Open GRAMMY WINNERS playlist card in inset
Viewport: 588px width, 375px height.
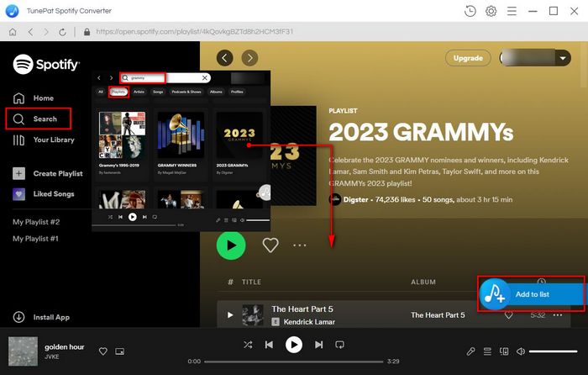point(181,145)
